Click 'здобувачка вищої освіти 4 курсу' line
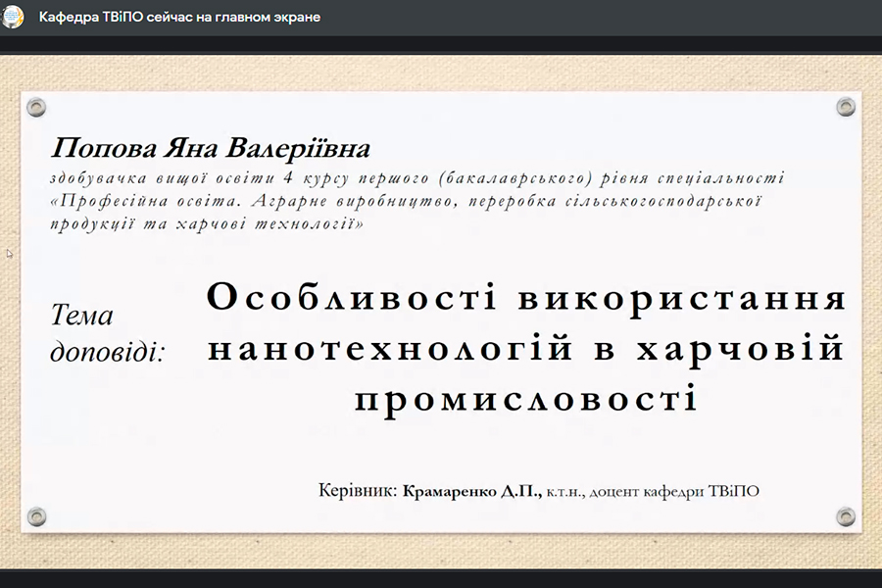 [416, 179]
